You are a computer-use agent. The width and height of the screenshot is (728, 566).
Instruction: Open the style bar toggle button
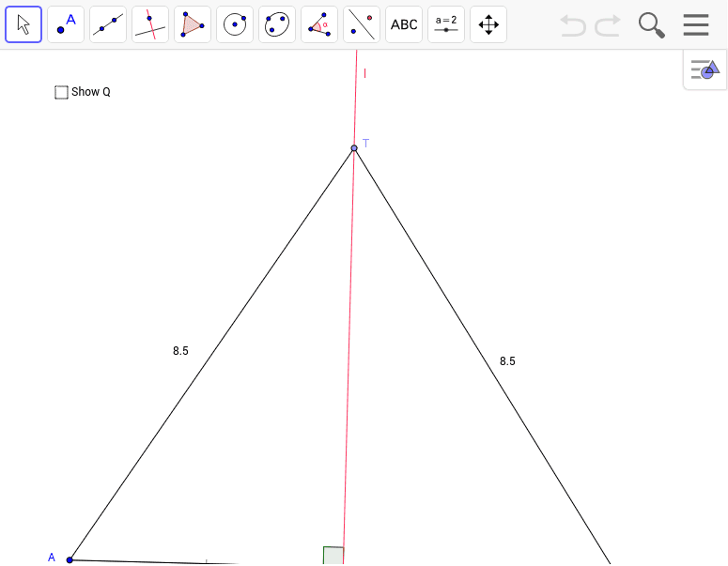click(x=705, y=69)
